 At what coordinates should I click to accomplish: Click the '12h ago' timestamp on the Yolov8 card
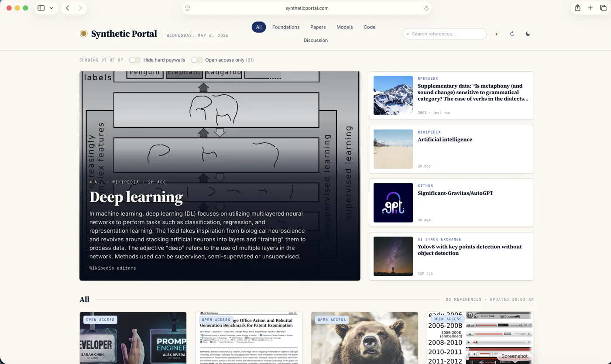click(425, 273)
